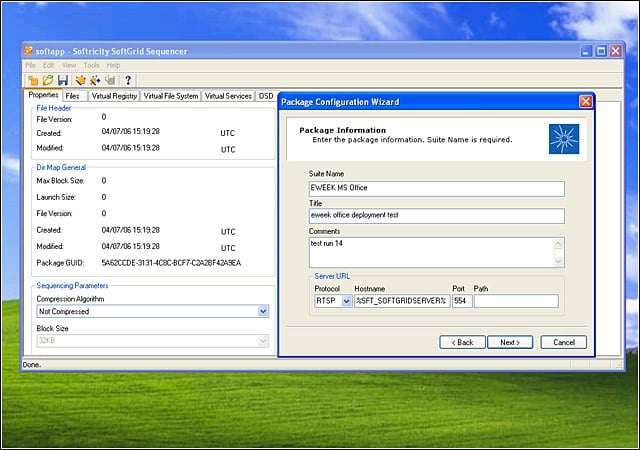The width and height of the screenshot is (640, 450).
Task: Click the Back button in the wizard
Action: (x=462, y=342)
